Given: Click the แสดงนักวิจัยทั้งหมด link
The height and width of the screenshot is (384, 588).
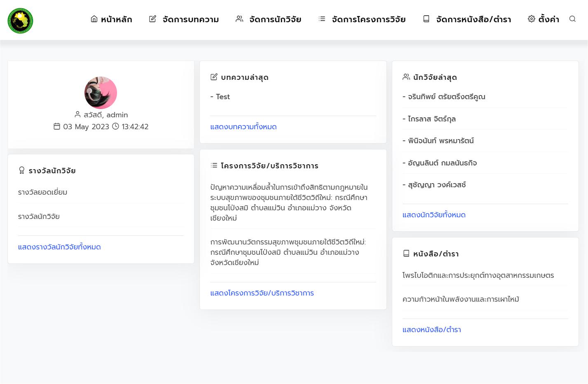Looking at the screenshot, I should point(434,215).
